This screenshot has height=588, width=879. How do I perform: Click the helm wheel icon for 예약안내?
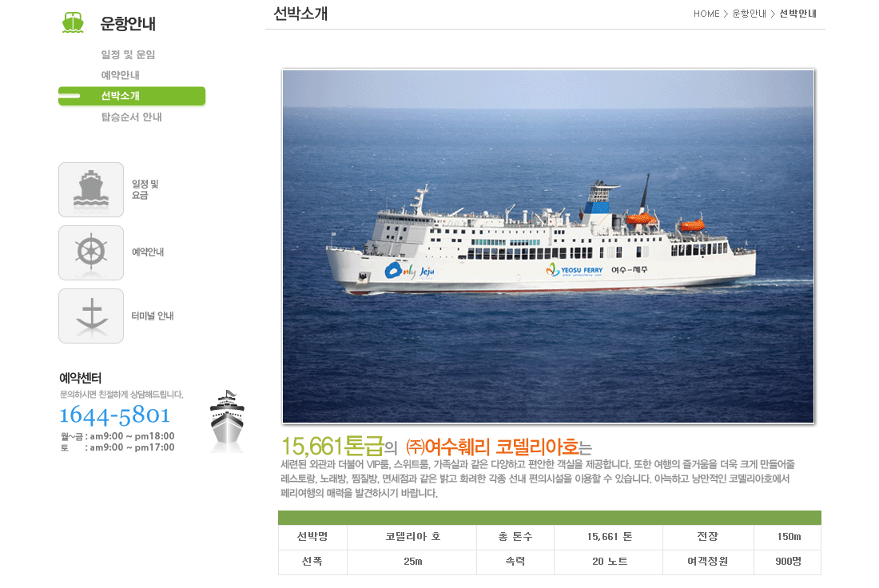(x=91, y=252)
